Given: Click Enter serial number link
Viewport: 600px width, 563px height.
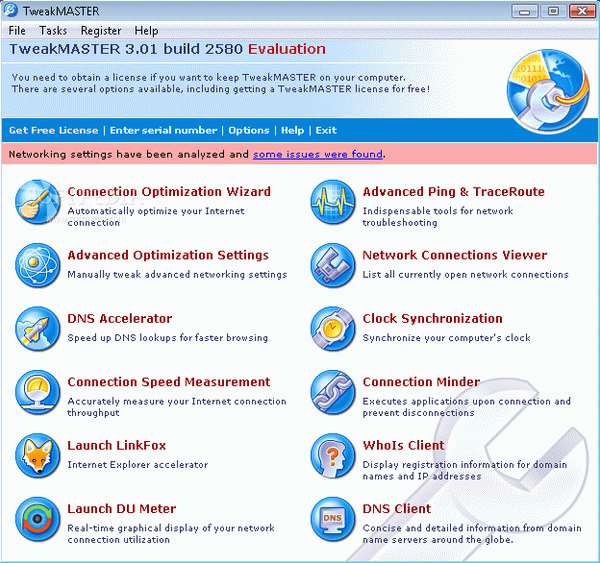Looking at the screenshot, I should click(x=163, y=131).
